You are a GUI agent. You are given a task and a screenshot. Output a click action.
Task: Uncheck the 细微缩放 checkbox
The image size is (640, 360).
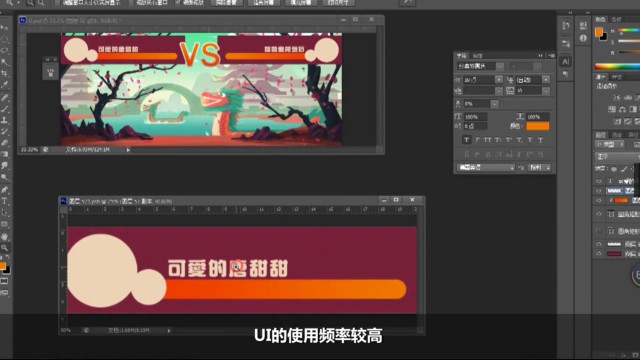tap(178, 2)
